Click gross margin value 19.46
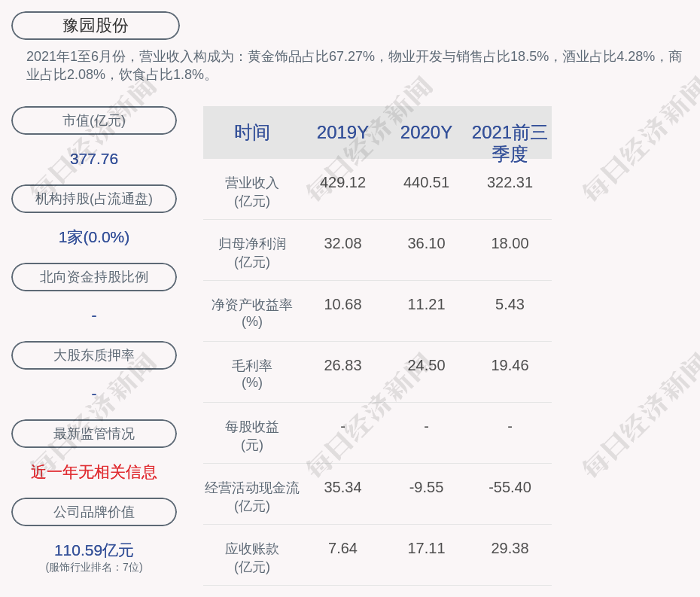Viewport: 700px width, 597px height. [510, 365]
